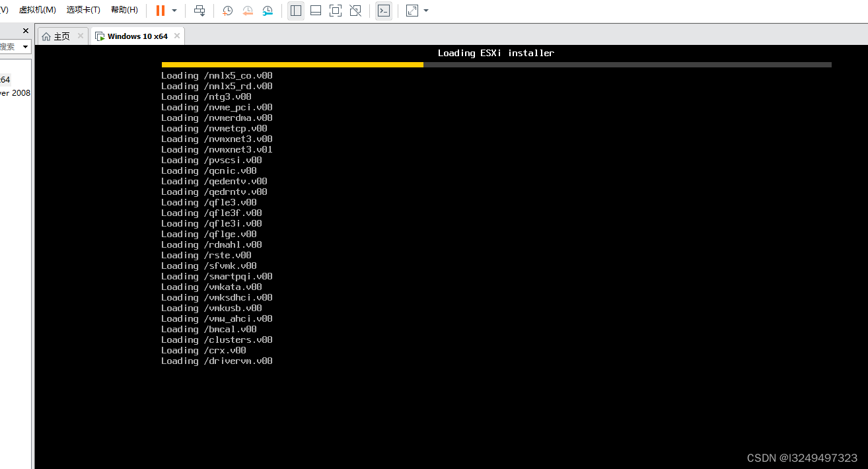
Task: Click the Send Ctrl+Alt+Del toolbar icon
Action: tap(199, 11)
